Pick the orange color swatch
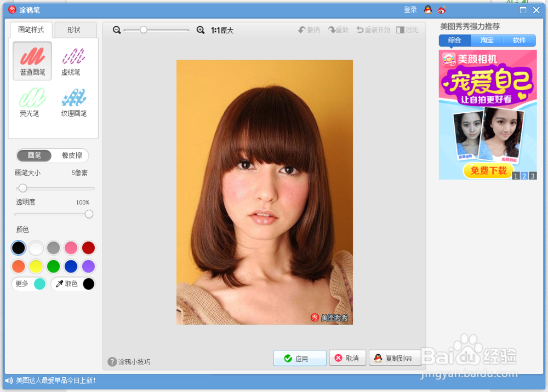Viewport: 548px width, 392px height. point(19,266)
